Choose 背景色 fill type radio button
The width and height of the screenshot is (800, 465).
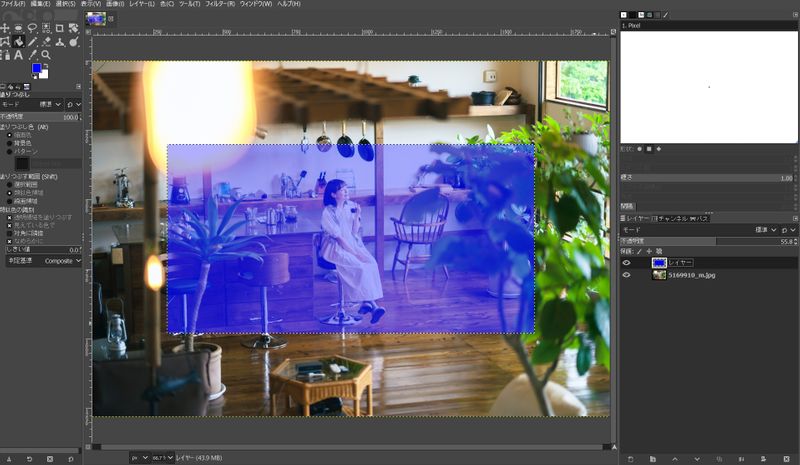pyautogui.click(x=10, y=142)
